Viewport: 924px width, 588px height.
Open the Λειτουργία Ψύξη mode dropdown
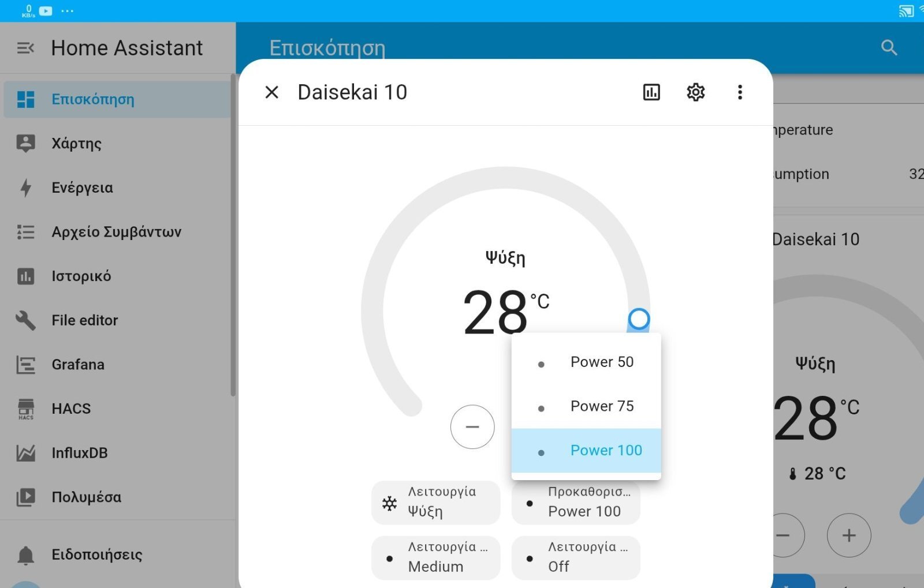pos(436,502)
